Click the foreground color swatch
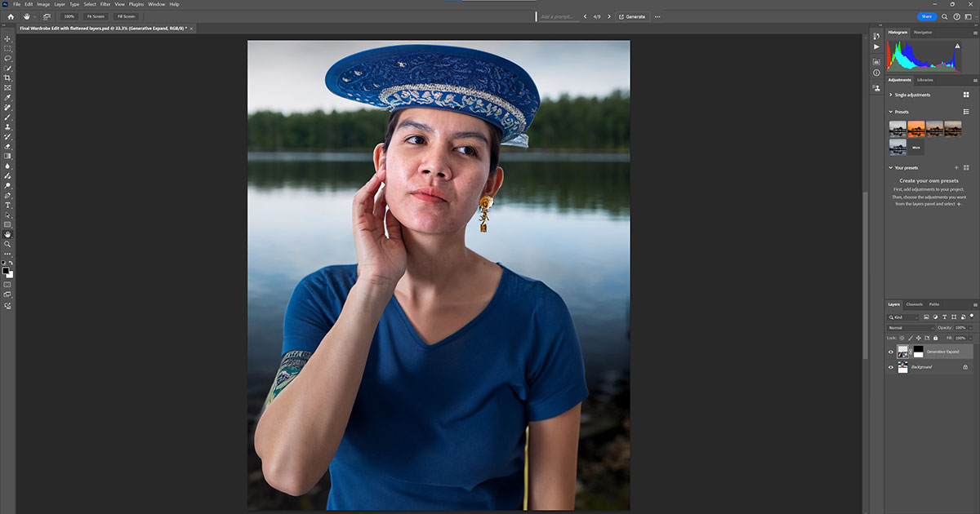The image size is (980, 514). coord(6,270)
